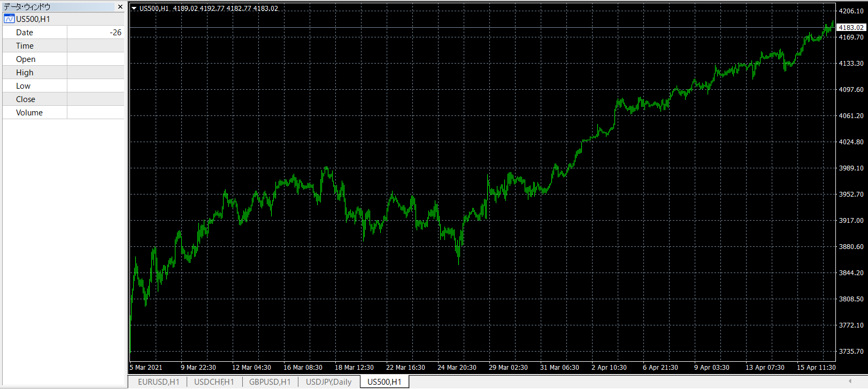This screenshot has height=389, width=868.
Task: Click the 29 Mar 02:30 time axis label
Action: (508, 368)
